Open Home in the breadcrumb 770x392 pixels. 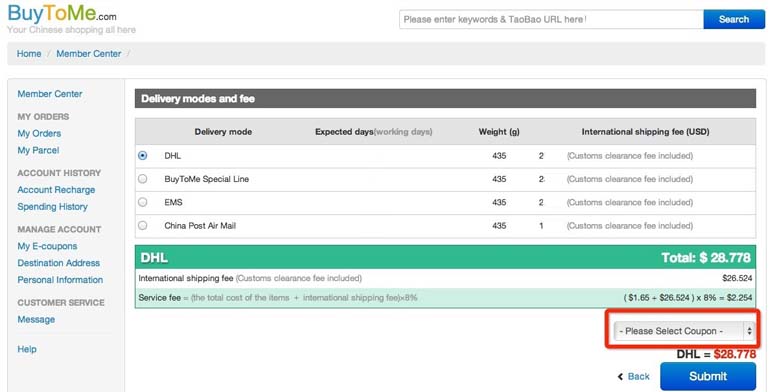click(29, 54)
